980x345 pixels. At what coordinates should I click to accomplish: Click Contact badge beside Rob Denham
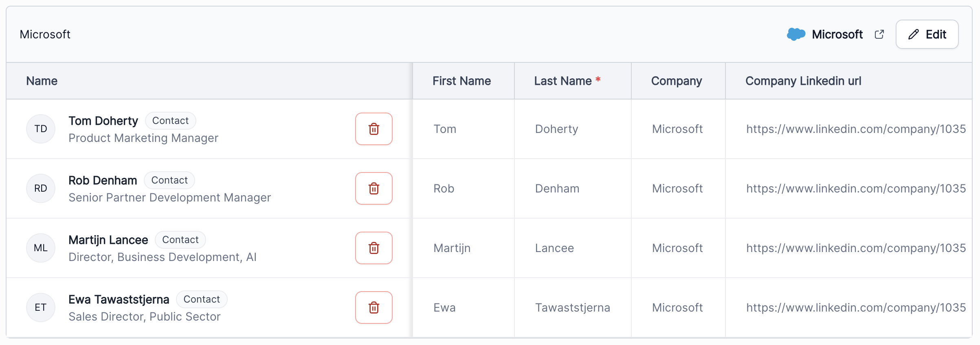pyautogui.click(x=169, y=180)
